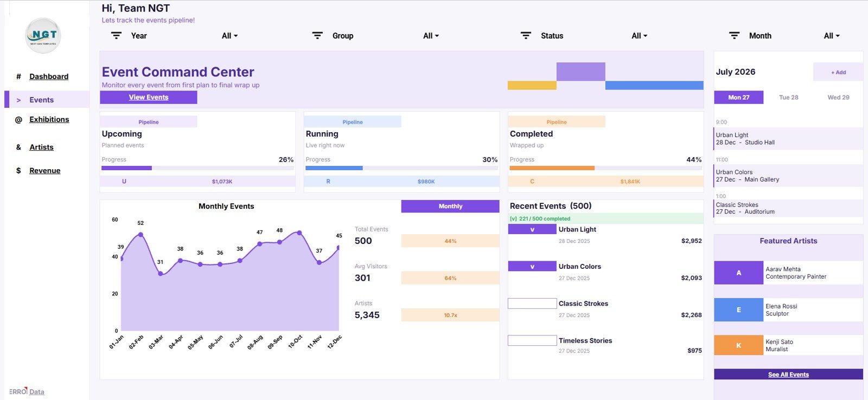
Task: Click the filter icon beside Status
Action: pos(526,36)
